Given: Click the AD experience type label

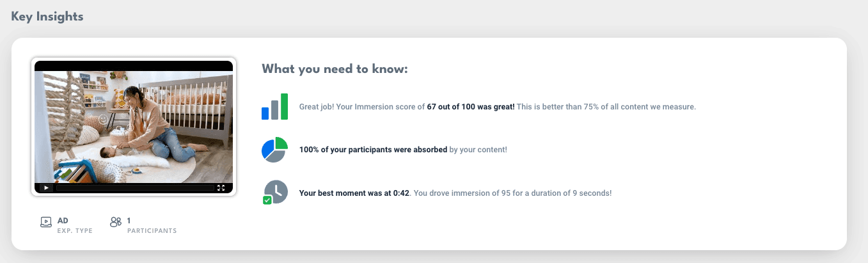Looking at the screenshot, I should coord(63,221).
